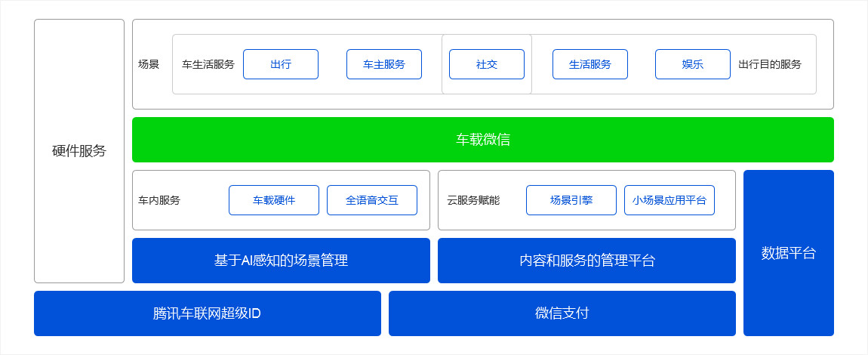The width and height of the screenshot is (868, 355).
Task: Click the green 车载微信 bar
Action: (483, 140)
